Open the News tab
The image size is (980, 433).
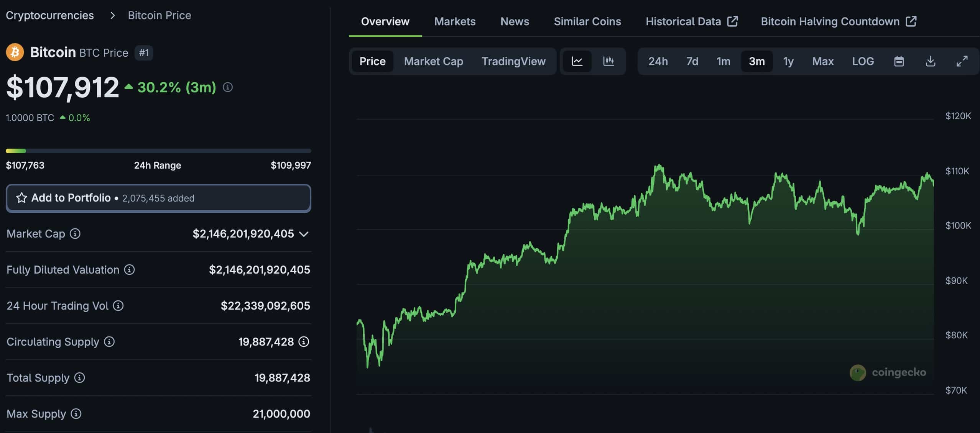pos(515,21)
